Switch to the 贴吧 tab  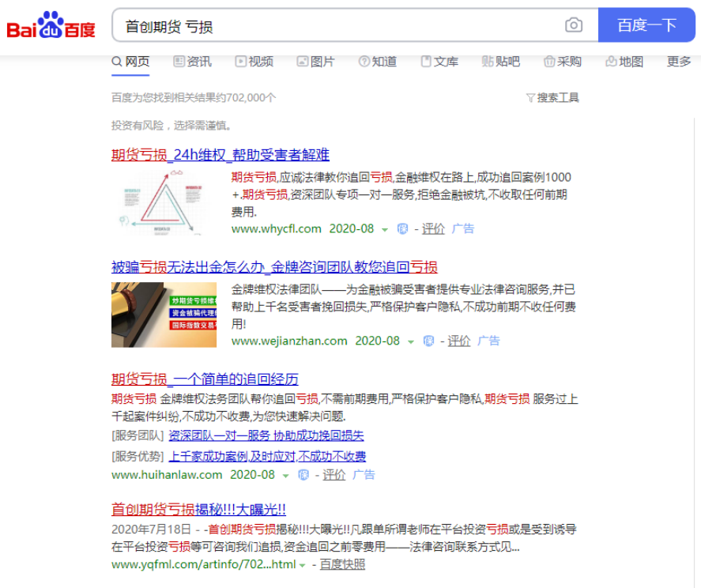point(501,62)
